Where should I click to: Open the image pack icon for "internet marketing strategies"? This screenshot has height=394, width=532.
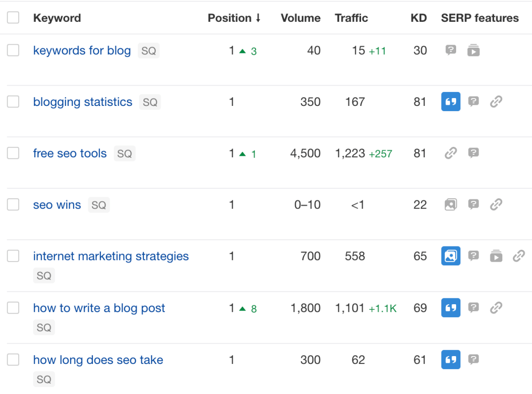click(450, 256)
